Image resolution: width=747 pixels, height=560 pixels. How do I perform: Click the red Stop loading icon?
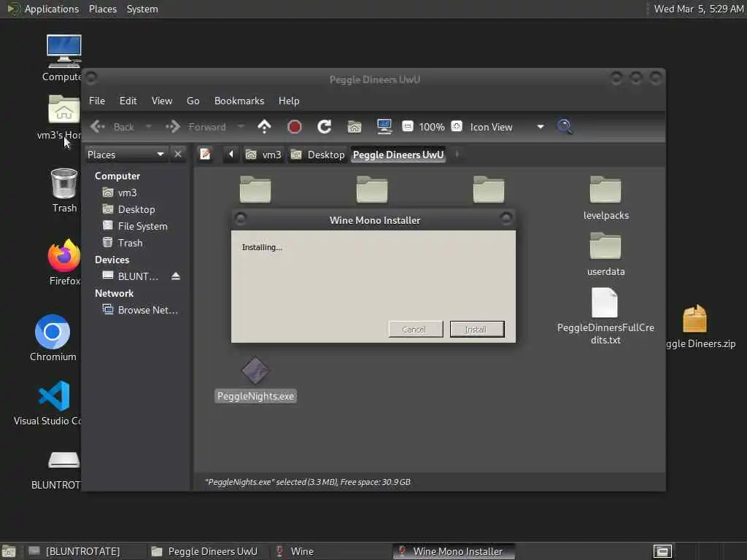point(295,127)
